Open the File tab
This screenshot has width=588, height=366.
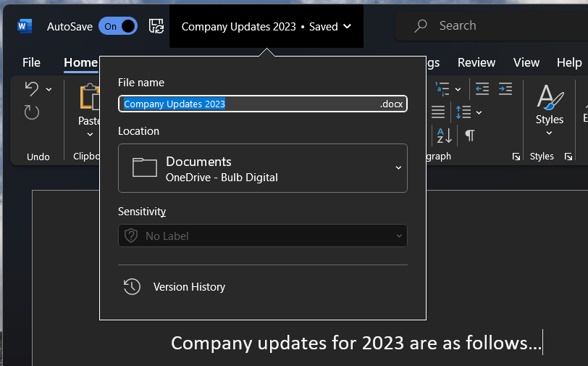[x=31, y=62]
